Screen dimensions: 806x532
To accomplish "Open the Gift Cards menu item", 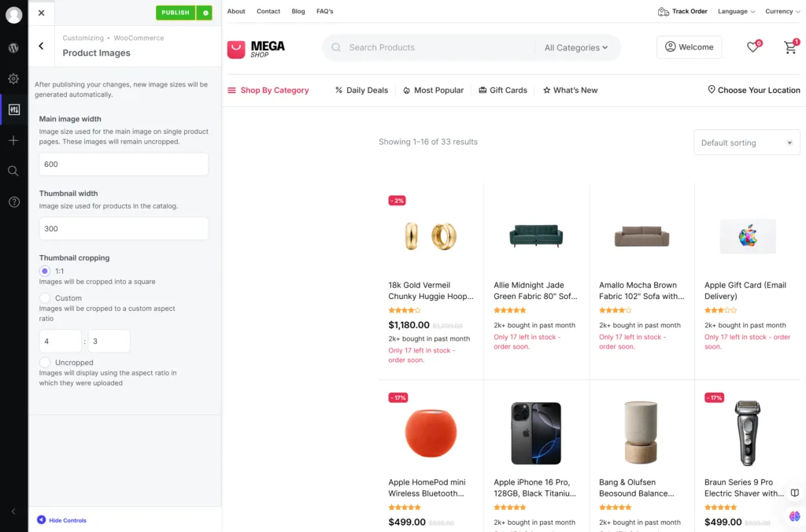I will [503, 90].
